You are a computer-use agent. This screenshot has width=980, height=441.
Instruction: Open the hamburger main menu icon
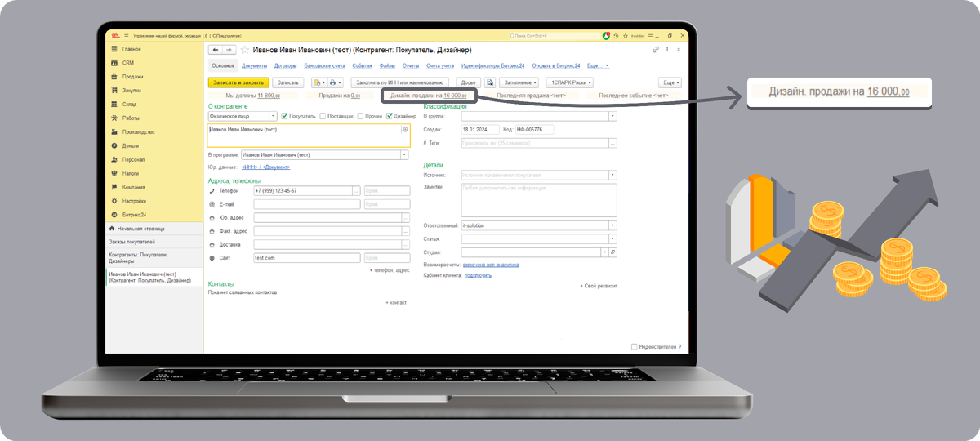[x=127, y=36]
